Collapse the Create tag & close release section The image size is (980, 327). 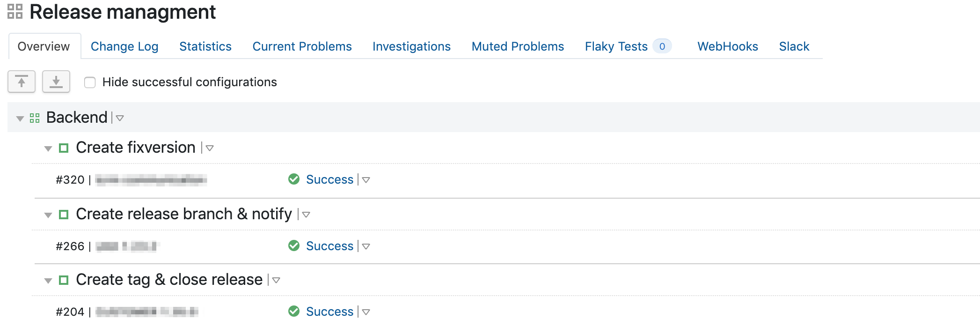[x=48, y=281]
